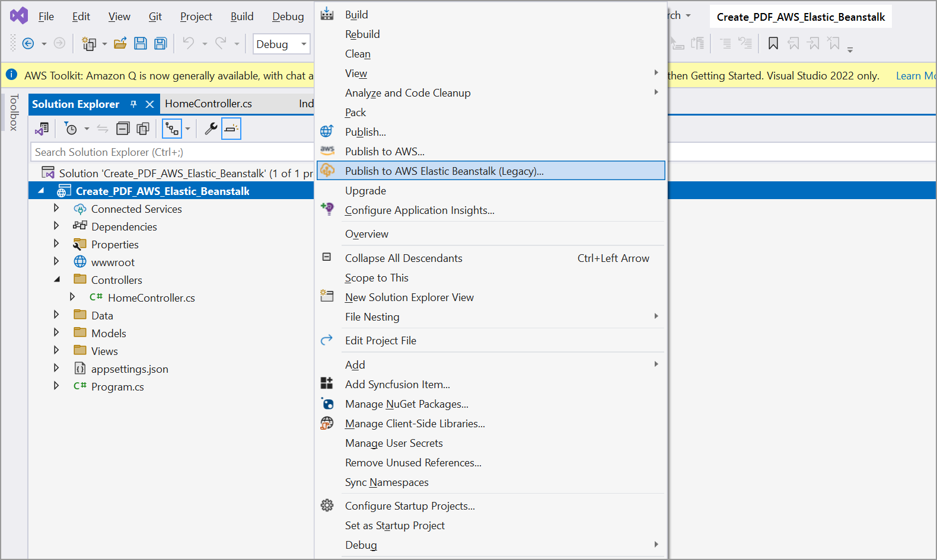
Task: Open the Project menu
Action: (196, 17)
